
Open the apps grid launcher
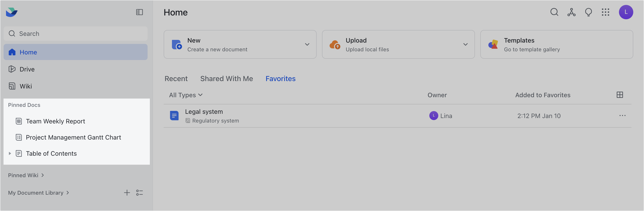coord(605,12)
